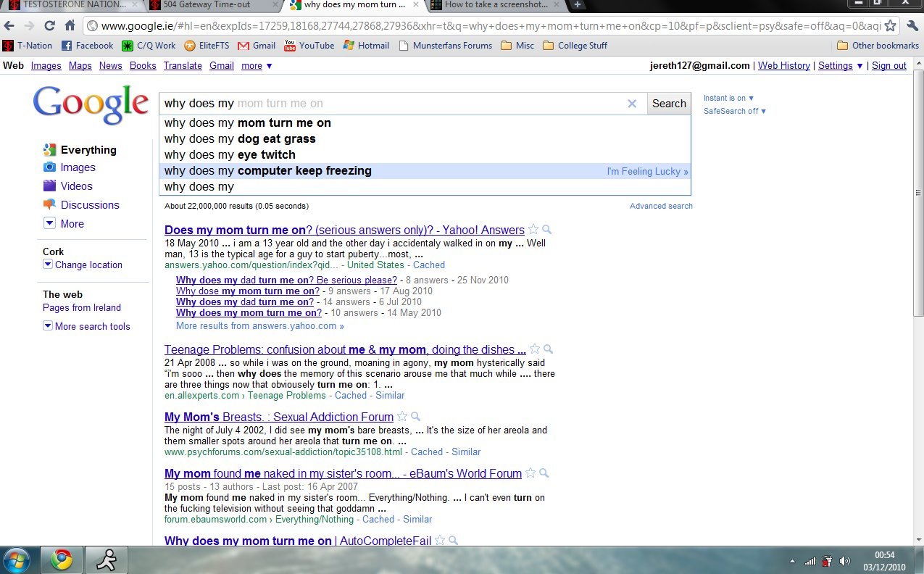Preview the Yahoo! Answers result with magnifier icon
Screen dimensions: 924x574
(x=547, y=230)
